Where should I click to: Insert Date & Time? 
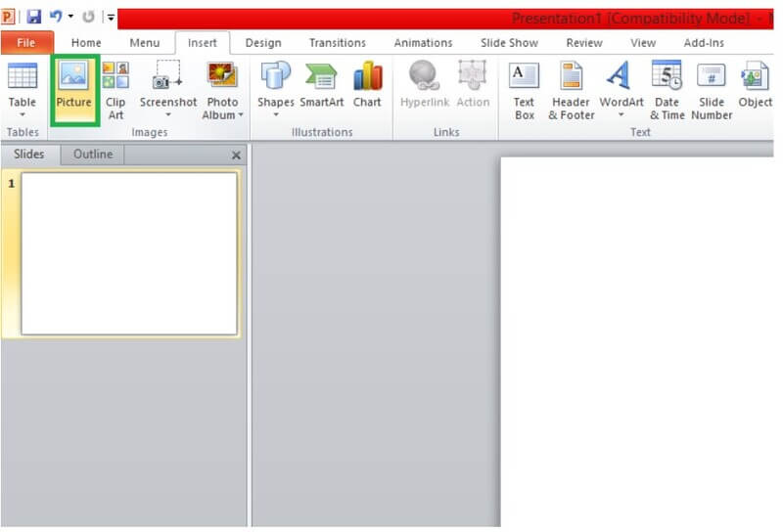click(x=667, y=90)
